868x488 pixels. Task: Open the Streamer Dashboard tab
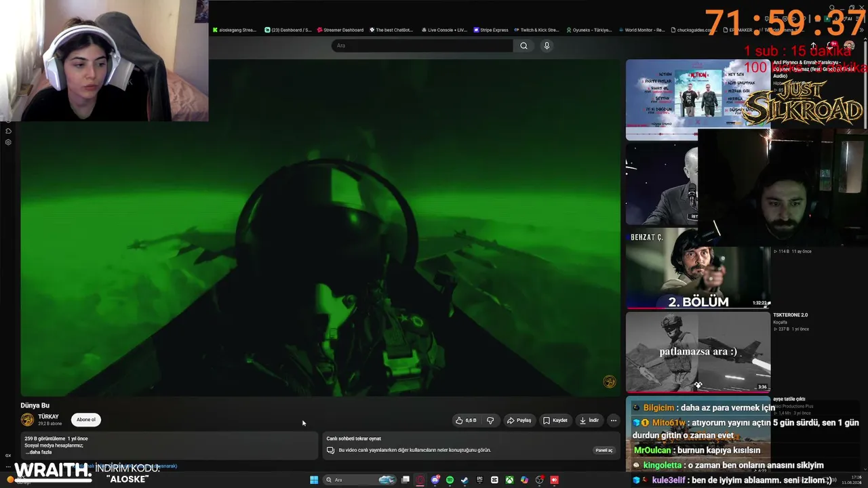pos(340,30)
